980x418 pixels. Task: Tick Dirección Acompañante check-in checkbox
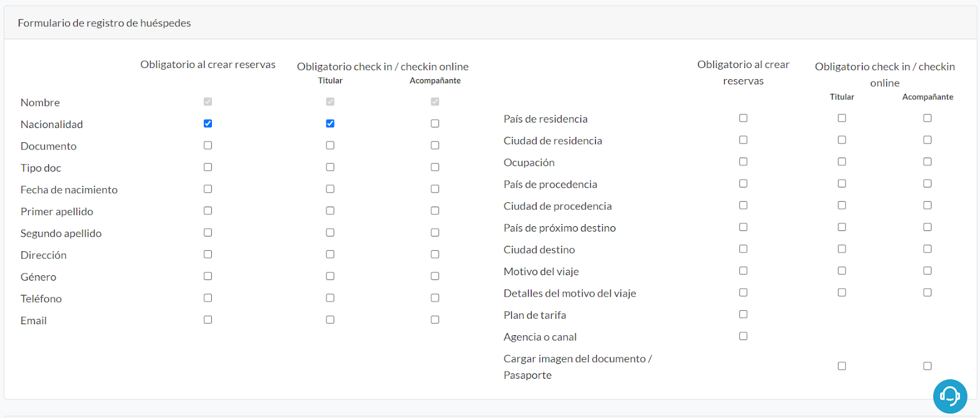[x=435, y=254]
